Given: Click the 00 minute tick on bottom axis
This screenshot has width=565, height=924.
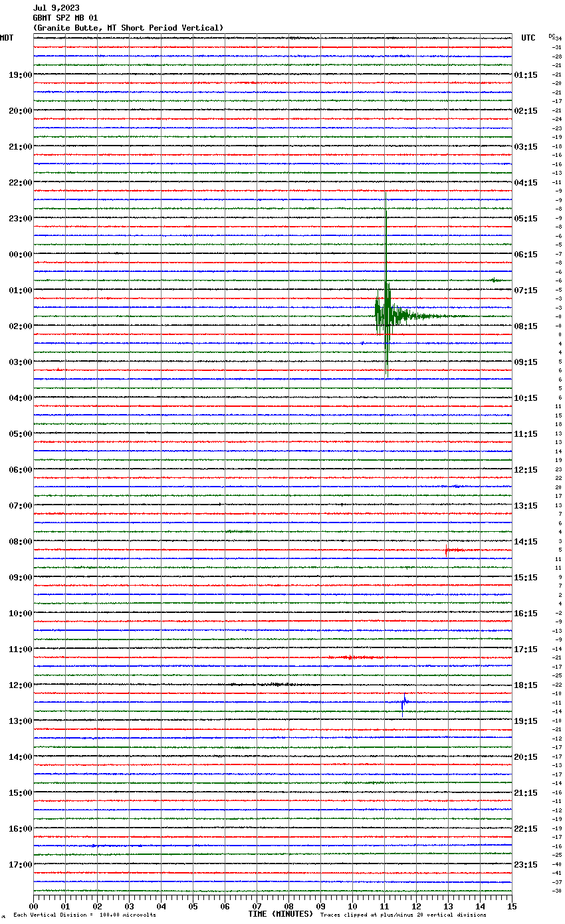Looking at the screenshot, I should click(x=34, y=906).
